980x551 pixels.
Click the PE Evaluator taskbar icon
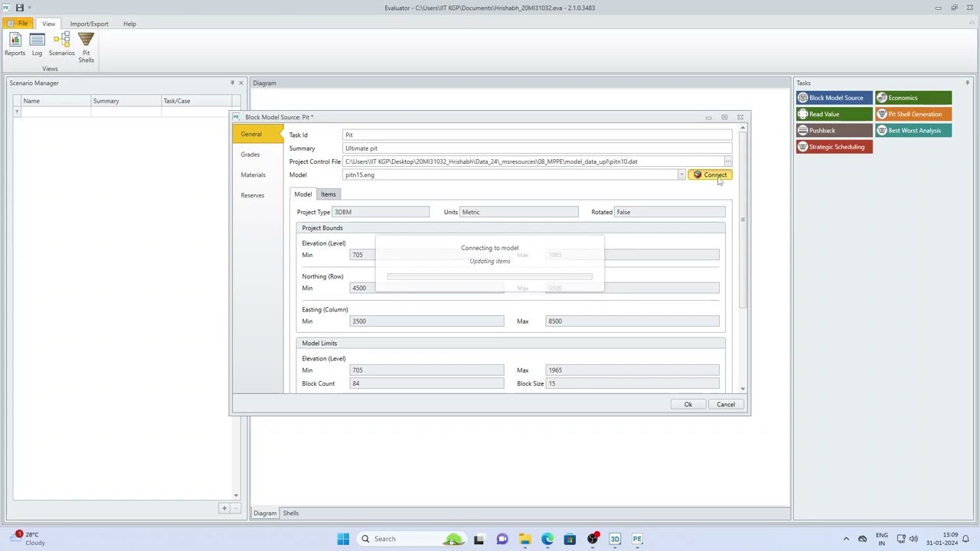(x=637, y=539)
